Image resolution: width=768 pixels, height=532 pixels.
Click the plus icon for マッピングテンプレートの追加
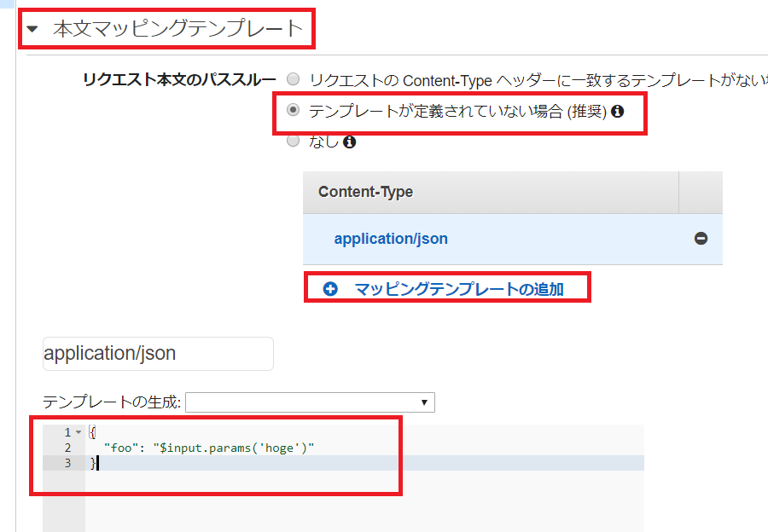(x=330, y=288)
